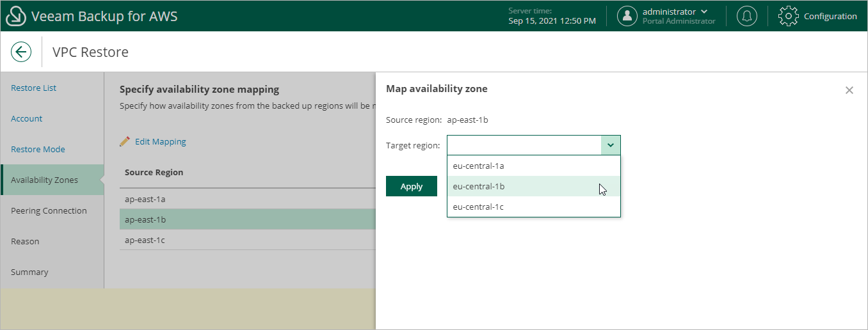
Task: Select eu-central-1a from the list
Action: pyautogui.click(x=479, y=166)
